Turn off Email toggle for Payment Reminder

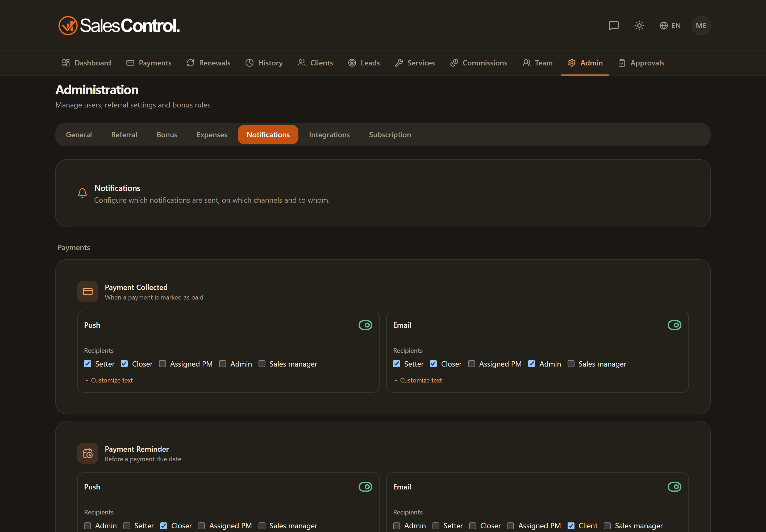[674, 487]
